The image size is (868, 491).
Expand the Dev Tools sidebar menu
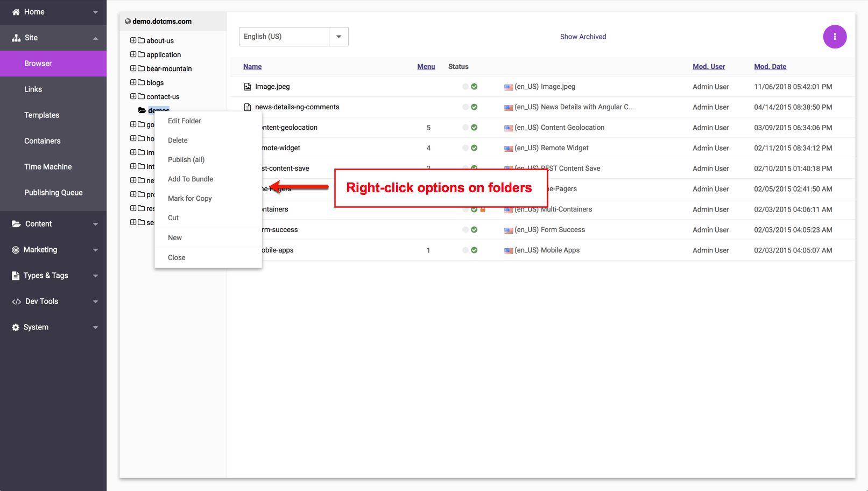[x=95, y=301]
